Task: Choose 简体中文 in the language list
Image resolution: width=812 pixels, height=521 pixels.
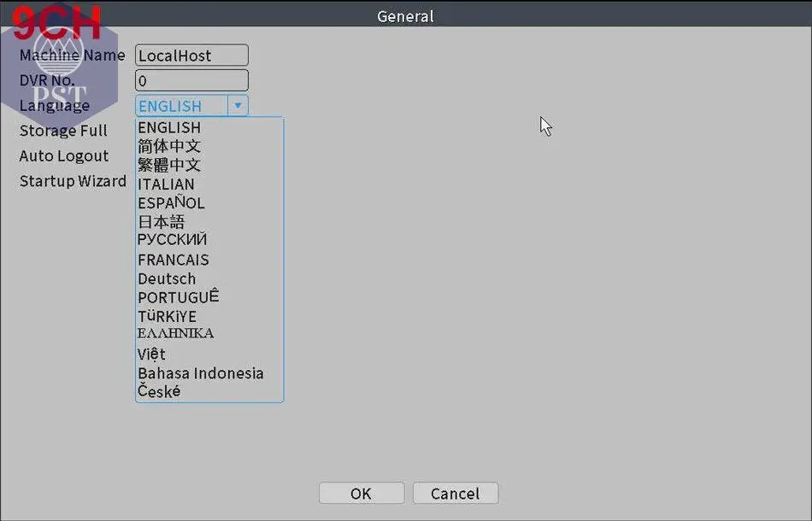Action: [169, 146]
